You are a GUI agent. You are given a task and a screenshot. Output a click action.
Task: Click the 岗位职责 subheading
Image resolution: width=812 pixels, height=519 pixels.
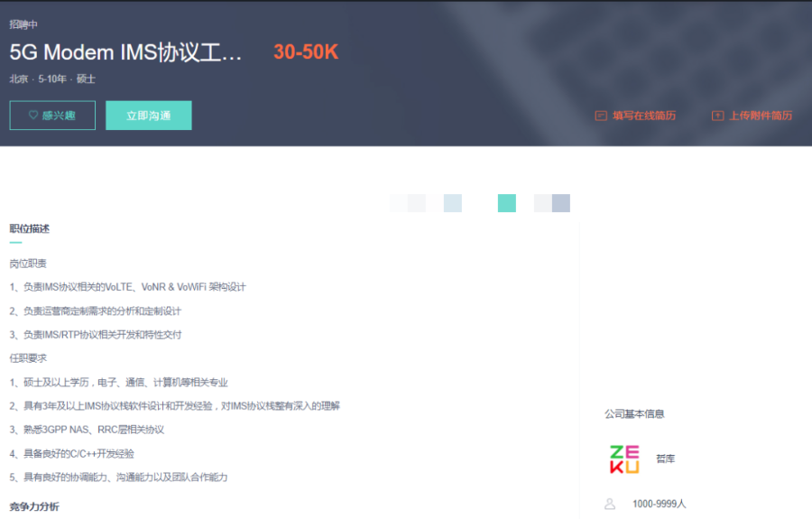[28, 264]
